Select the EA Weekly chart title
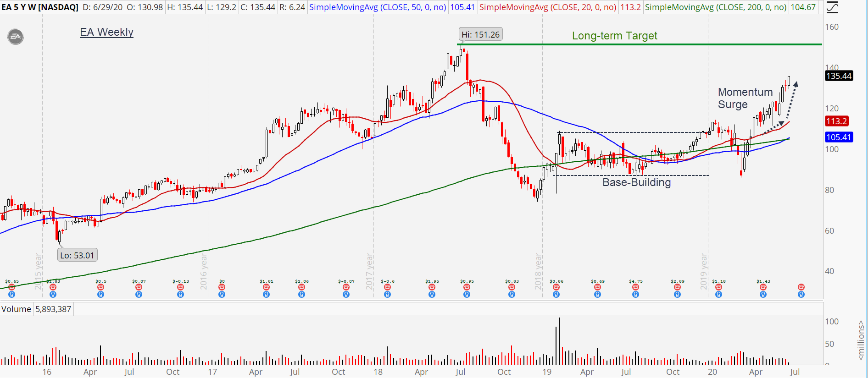 [x=107, y=32]
